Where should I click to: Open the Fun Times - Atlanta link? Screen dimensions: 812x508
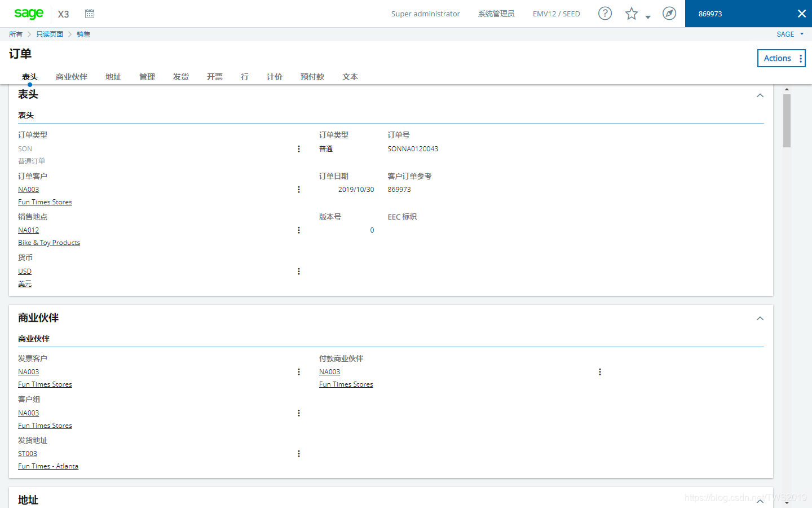point(48,466)
